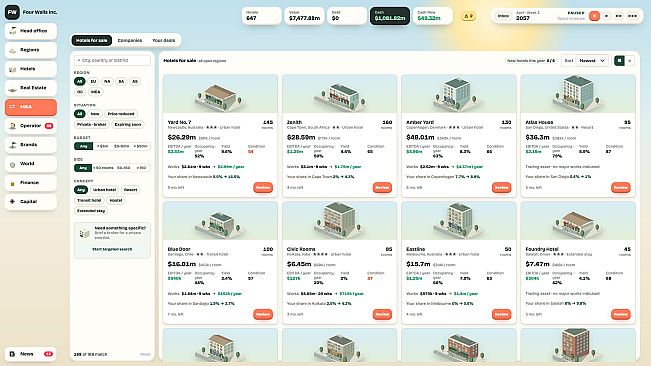Review the Atlas House listing
Screen dimensions: 651x366
tap(621, 188)
